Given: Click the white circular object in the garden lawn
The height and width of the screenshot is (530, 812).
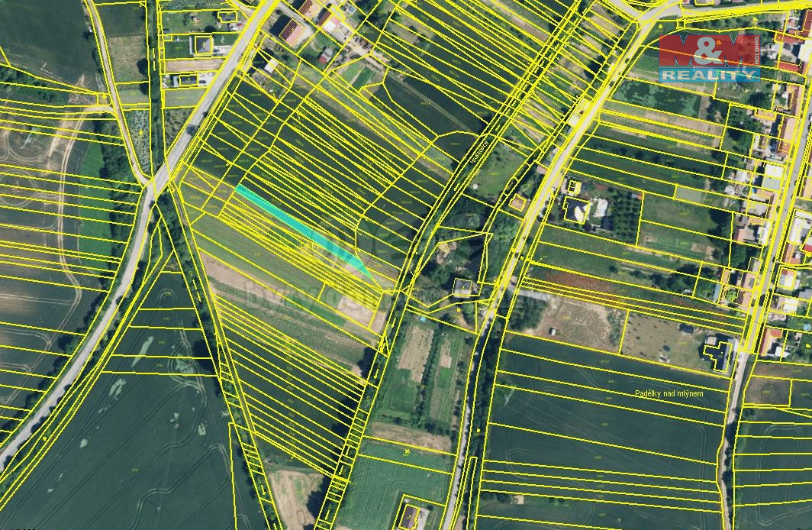Looking at the screenshot, I should (x=475, y=186).
